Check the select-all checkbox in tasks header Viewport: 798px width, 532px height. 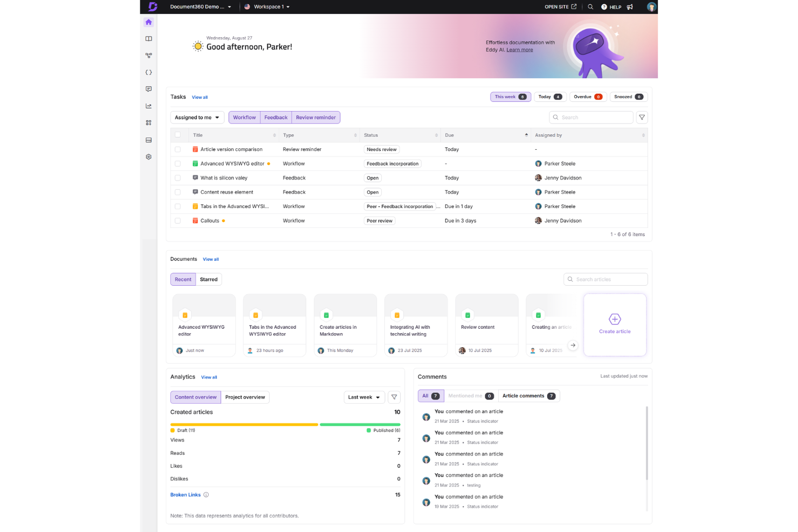[178, 135]
